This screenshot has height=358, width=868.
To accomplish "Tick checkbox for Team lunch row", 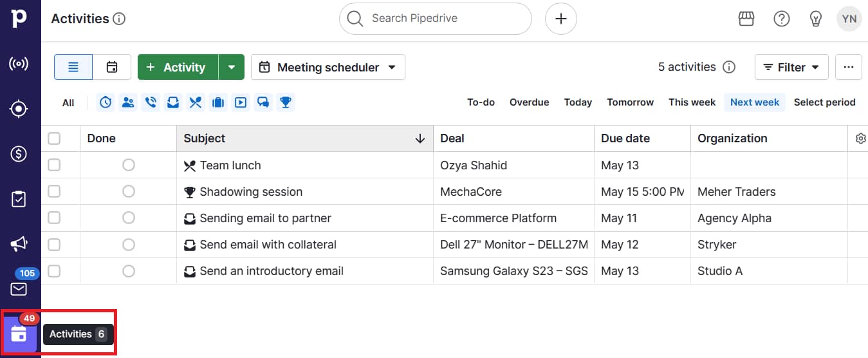I will pos(54,165).
